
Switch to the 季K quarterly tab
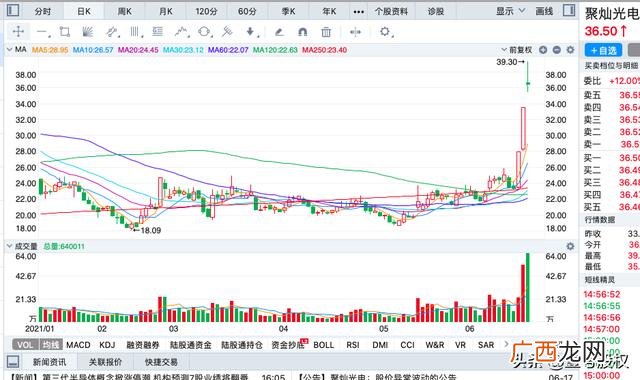(x=288, y=11)
